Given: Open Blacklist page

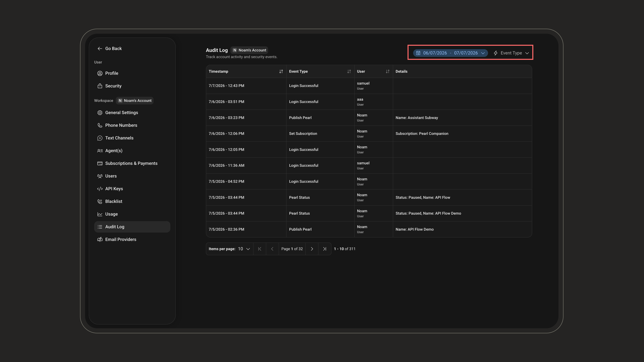Looking at the screenshot, I should [x=132, y=201].
